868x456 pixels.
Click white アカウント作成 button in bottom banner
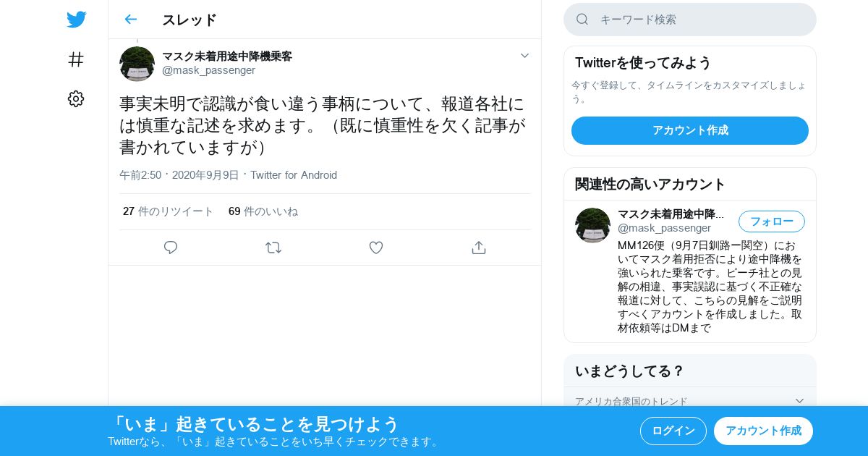[x=763, y=431]
